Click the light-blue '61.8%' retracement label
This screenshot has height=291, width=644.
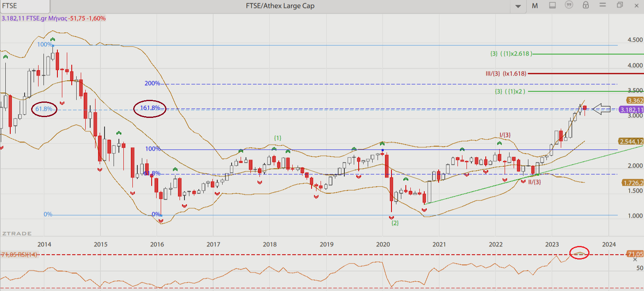click(x=44, y=109)
